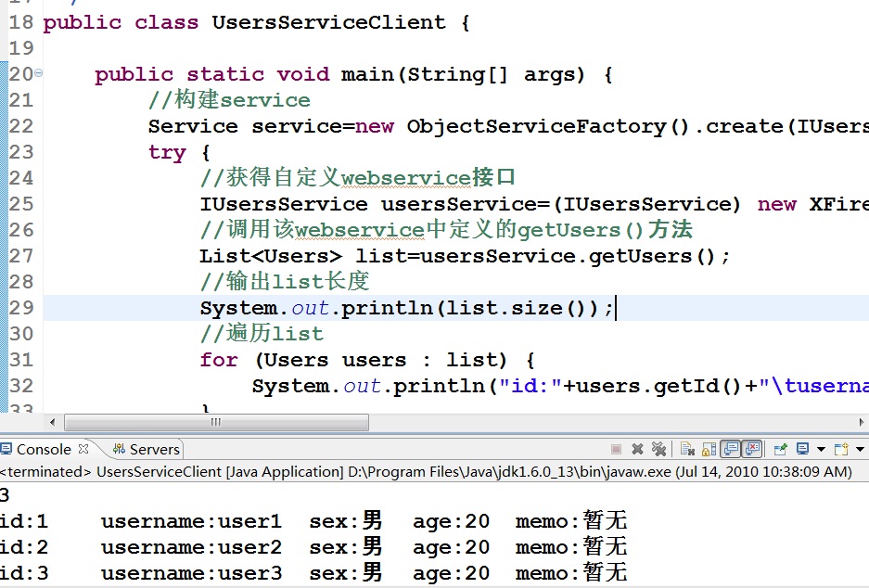Click line number 18 in the gutter

click(21, 22)
